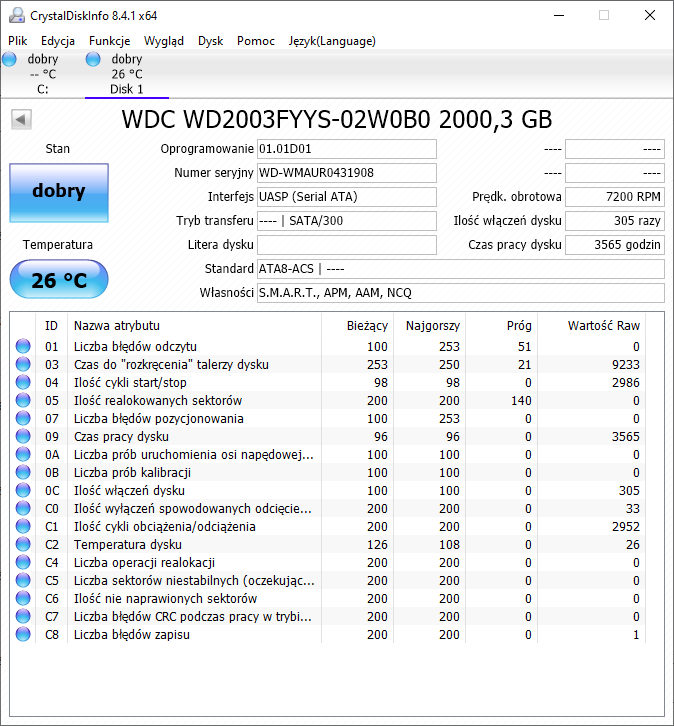Click status icon for attribute C7
The image size is (674, 726).
[x=23, y=616]
